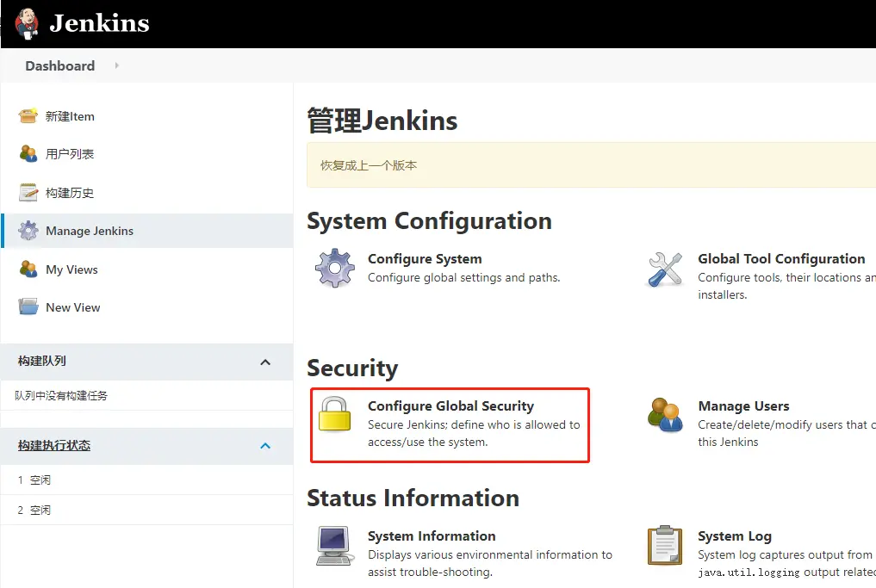This screenshot has width=876, height=588.
Task: Click the 用户列表 people icon
Action: point(28,154)
